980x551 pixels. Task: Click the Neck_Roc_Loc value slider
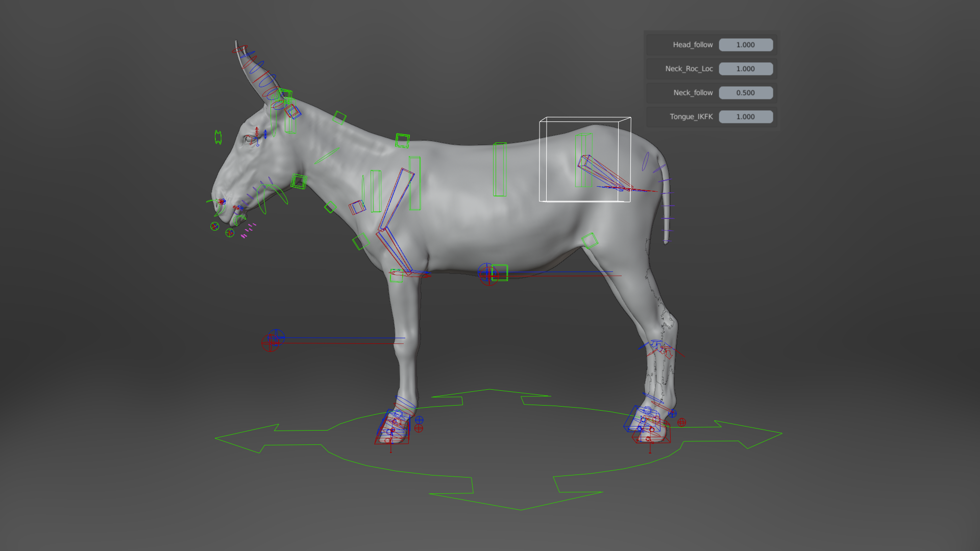pos(746,69)
